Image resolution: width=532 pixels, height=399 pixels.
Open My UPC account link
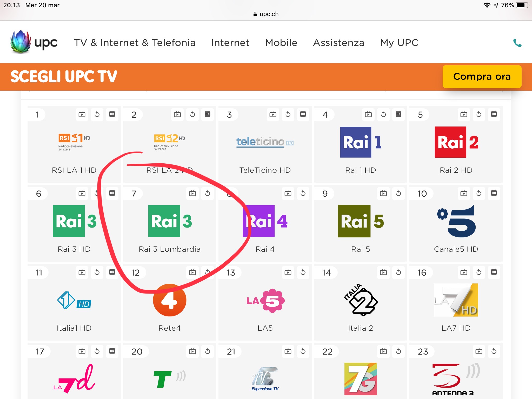coord(399,43)
